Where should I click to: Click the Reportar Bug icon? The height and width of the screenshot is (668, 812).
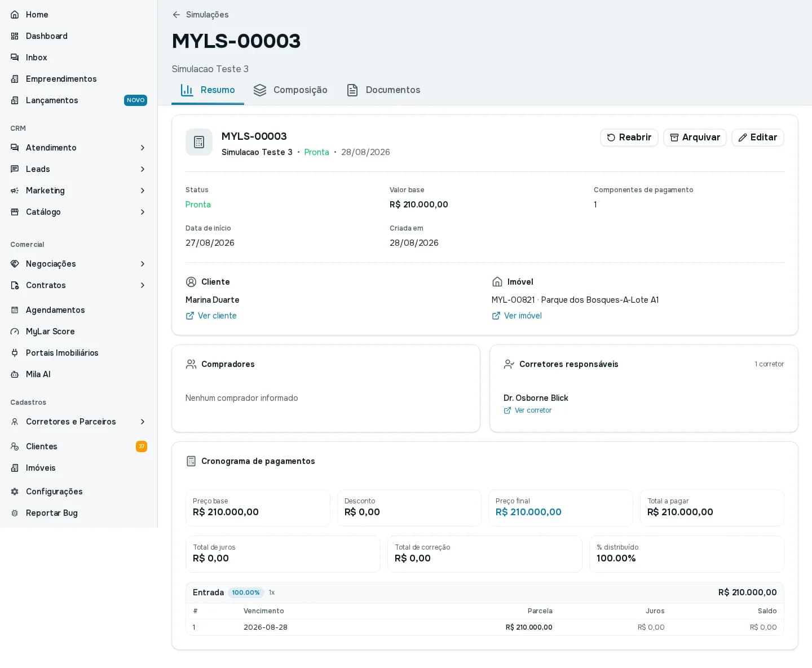15,513
